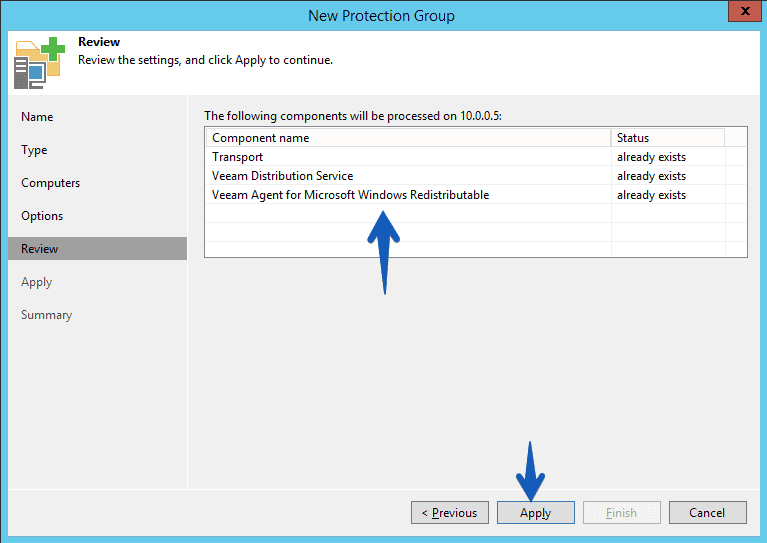Screen dimensions: 767x543
Task: Click the Apply button
Action: tap(536, 512)
